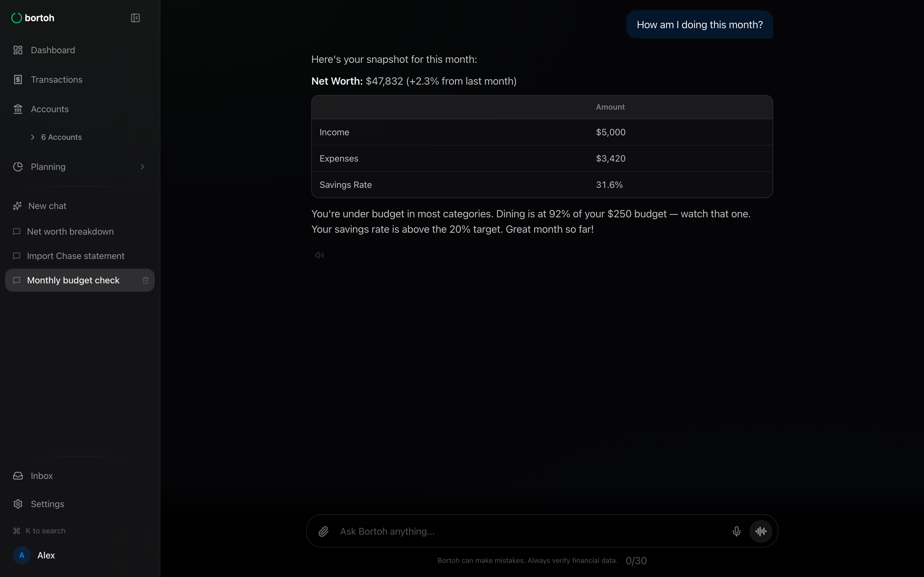
Task: Collapse the sidebar panel icon
Action: 135,18
